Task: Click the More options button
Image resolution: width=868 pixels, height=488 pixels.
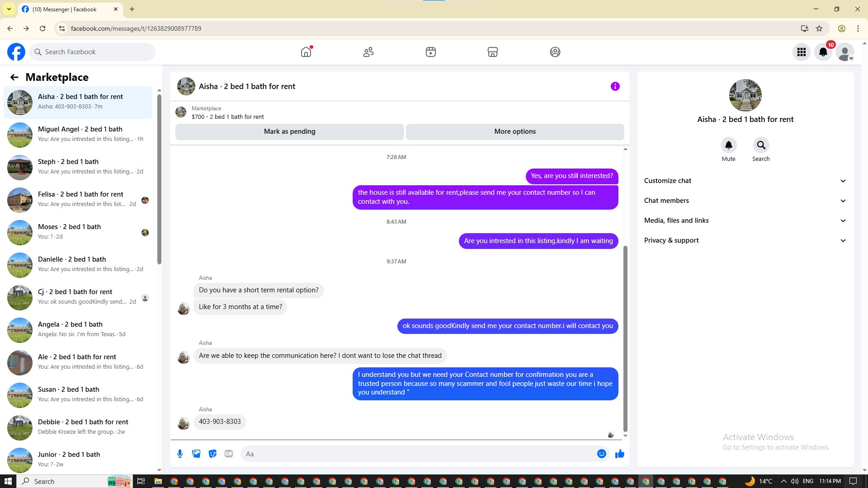Action: pyautogui.click(x=514, y=131)
